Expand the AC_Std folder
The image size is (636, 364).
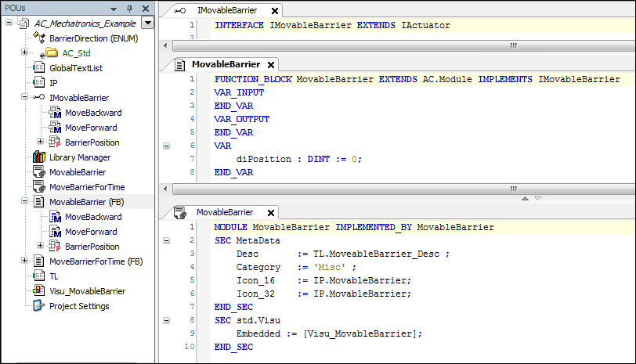[25, 52]
